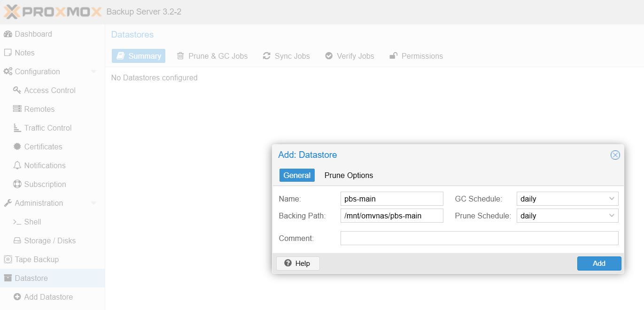This screenshot has width=644, height=310.
Task: Click the Traffic Control chart icon
Action: click(x=17, y=128)
